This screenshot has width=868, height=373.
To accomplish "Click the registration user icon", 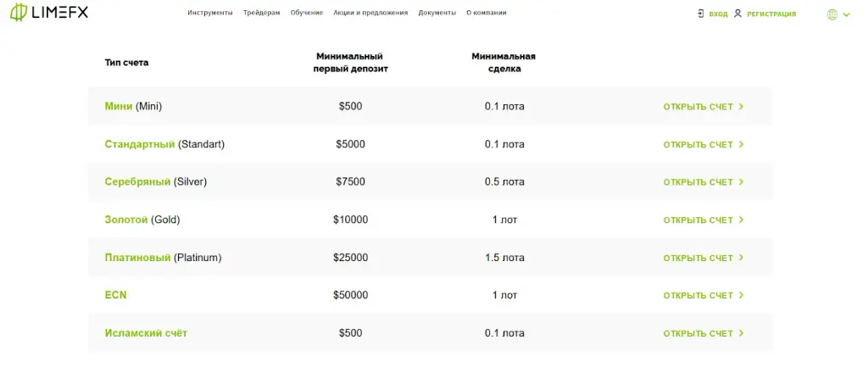I will pyautogui.click(x=737, y=14).
